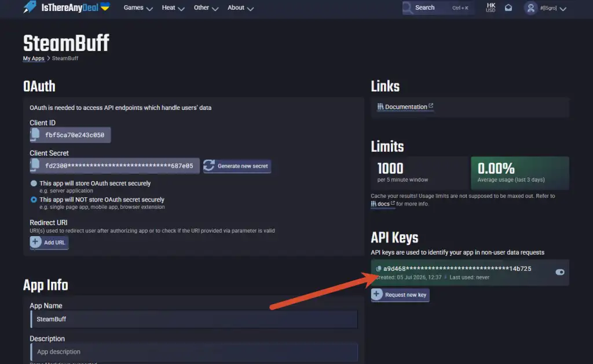Viewport: 593px width, 364px height.
Task: Reveal the API key with eye toggle
Action: (x=560, y=272)
